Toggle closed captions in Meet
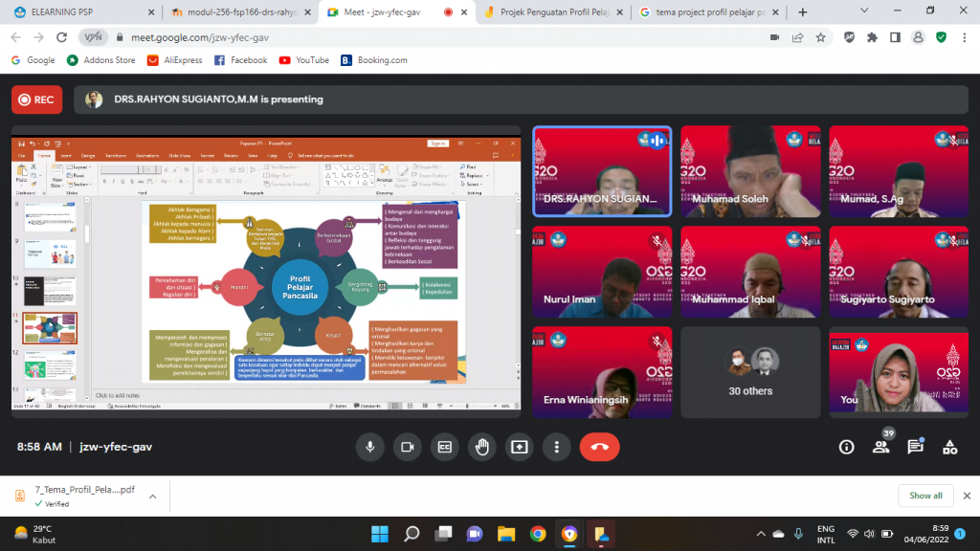The width and height of the screenshot is (980, 551). [x=444, y=447]
